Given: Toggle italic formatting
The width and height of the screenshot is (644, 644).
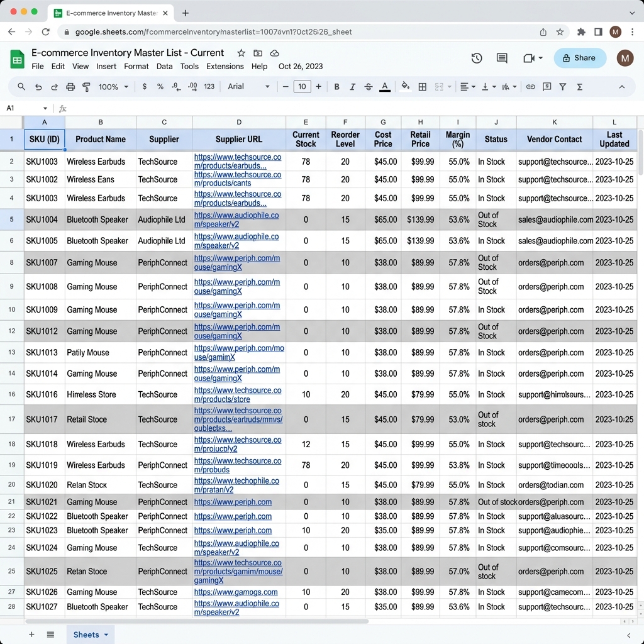Looking at the screenshot, I should tap(352, 87).
